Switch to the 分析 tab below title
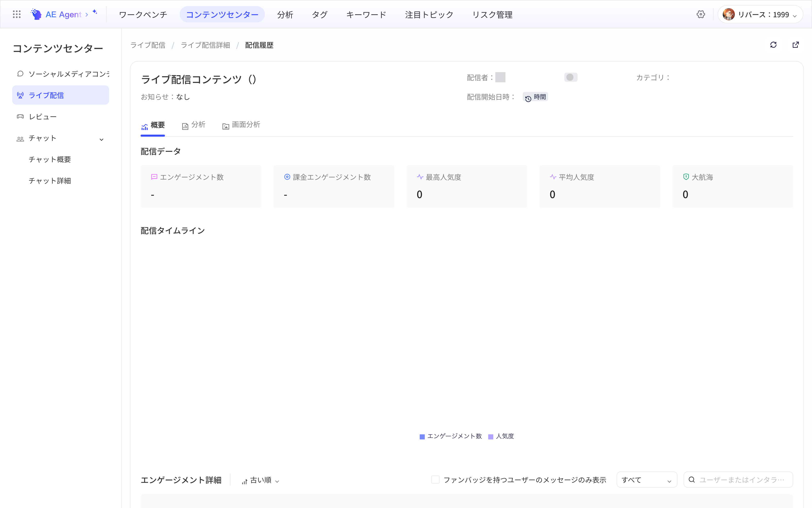 tap(194, 125)
